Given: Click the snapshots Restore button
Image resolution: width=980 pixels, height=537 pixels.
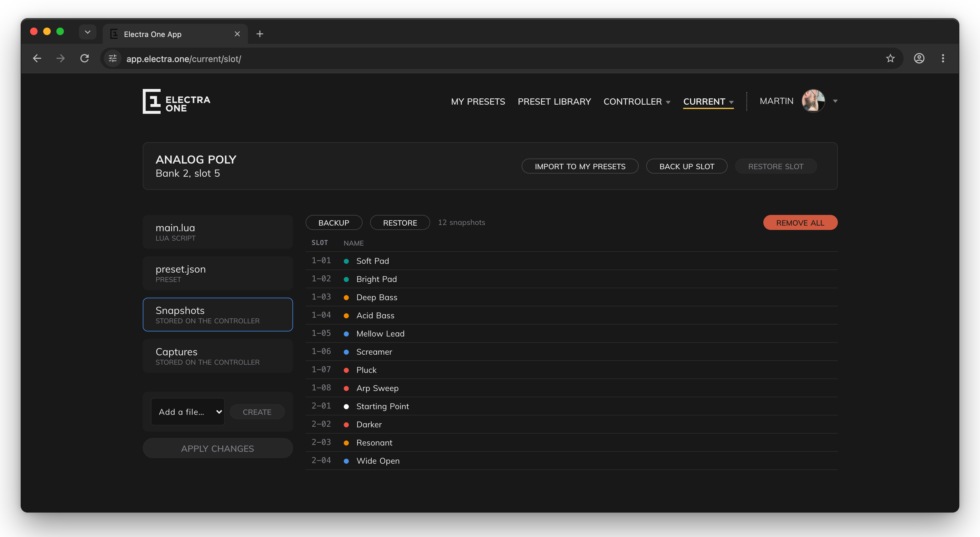Looking at the screenshot, I should click(400, 223).
